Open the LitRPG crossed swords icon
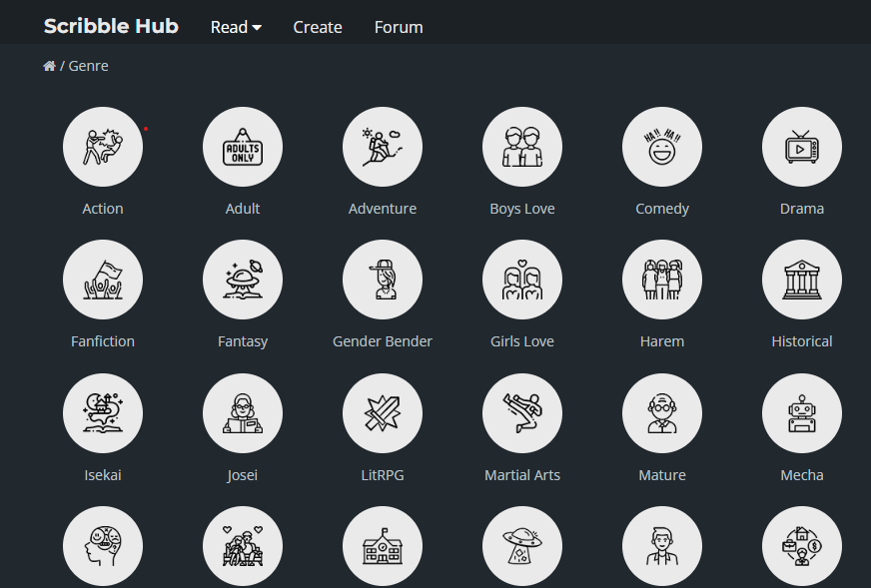 (383, 414)
